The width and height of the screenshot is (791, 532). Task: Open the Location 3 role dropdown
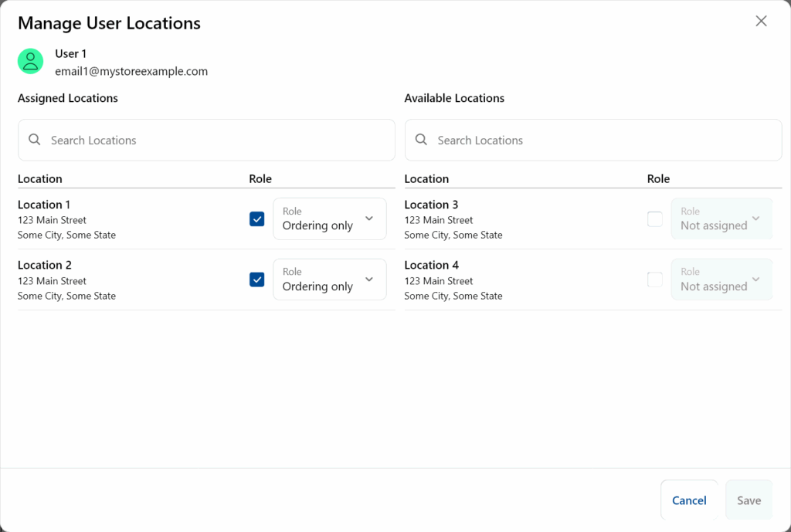coord(721,219)
